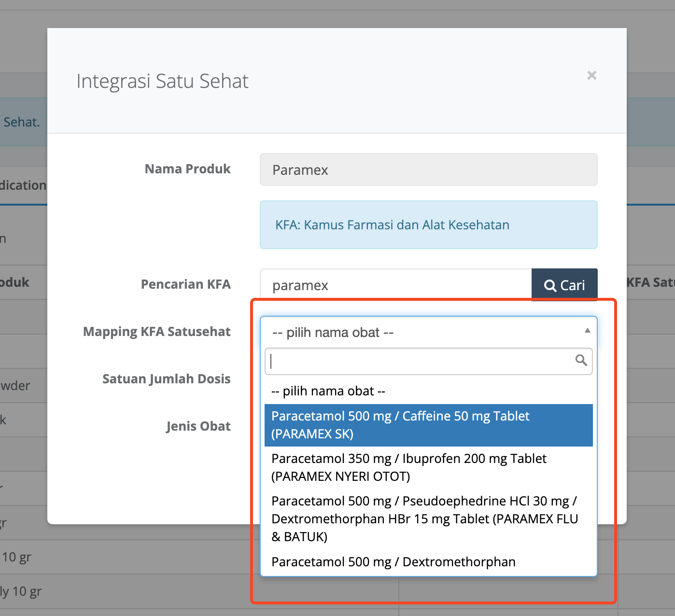Select Paracetamol 350 mg / Ibuprofen (PARAMEX NYERI OTOT)

click(x=429, y=467)
